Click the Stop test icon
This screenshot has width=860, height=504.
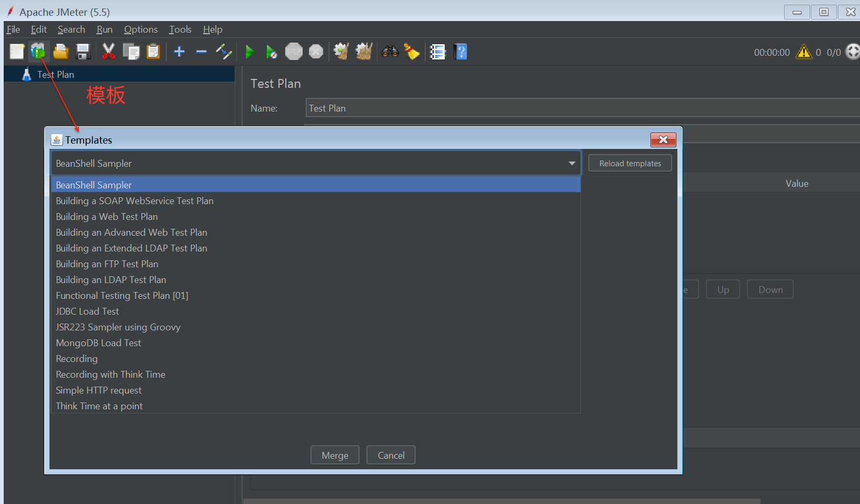(294, 52)
